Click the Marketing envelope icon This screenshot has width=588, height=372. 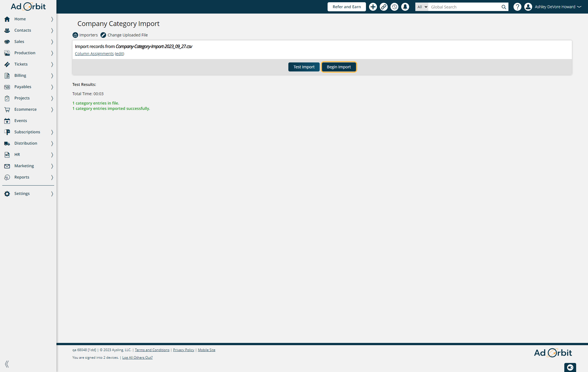pyautogui.click(x=7, y=166)
